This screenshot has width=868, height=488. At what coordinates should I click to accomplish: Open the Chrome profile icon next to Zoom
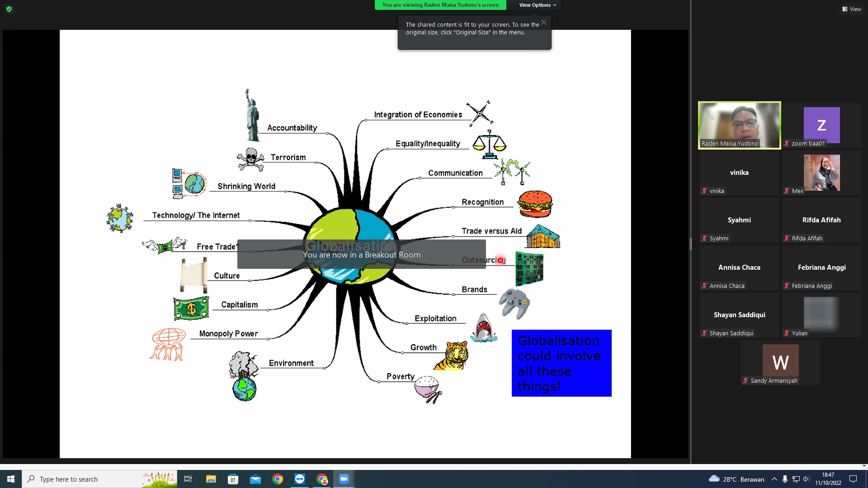tap(322, 479)
